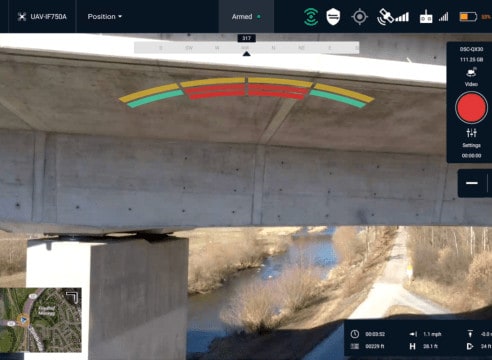This screenshot has width=492, height=360.
Task: Check signal bars next to remote controller
Action: point(443,17)
